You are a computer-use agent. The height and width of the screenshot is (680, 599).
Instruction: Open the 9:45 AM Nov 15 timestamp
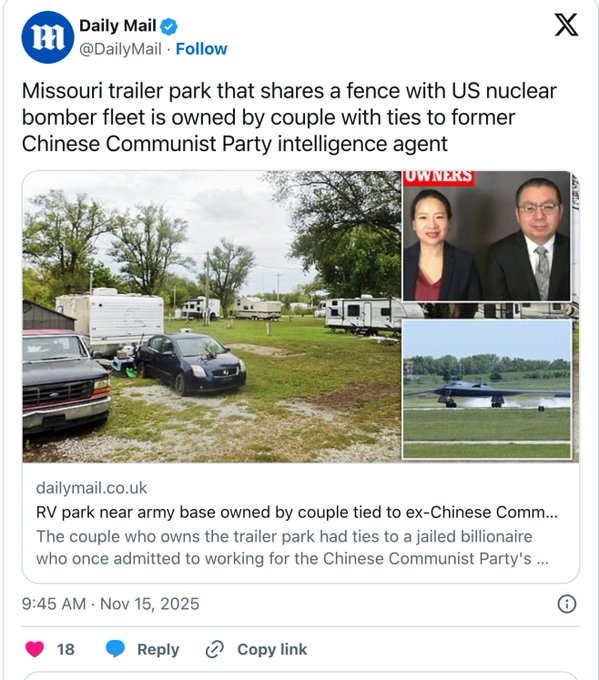111,604
